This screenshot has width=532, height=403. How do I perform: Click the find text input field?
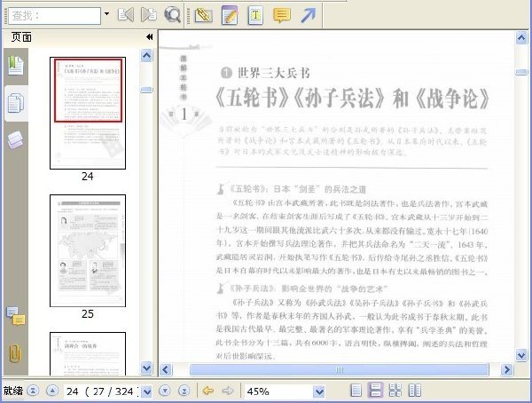(x=55, y=15)
